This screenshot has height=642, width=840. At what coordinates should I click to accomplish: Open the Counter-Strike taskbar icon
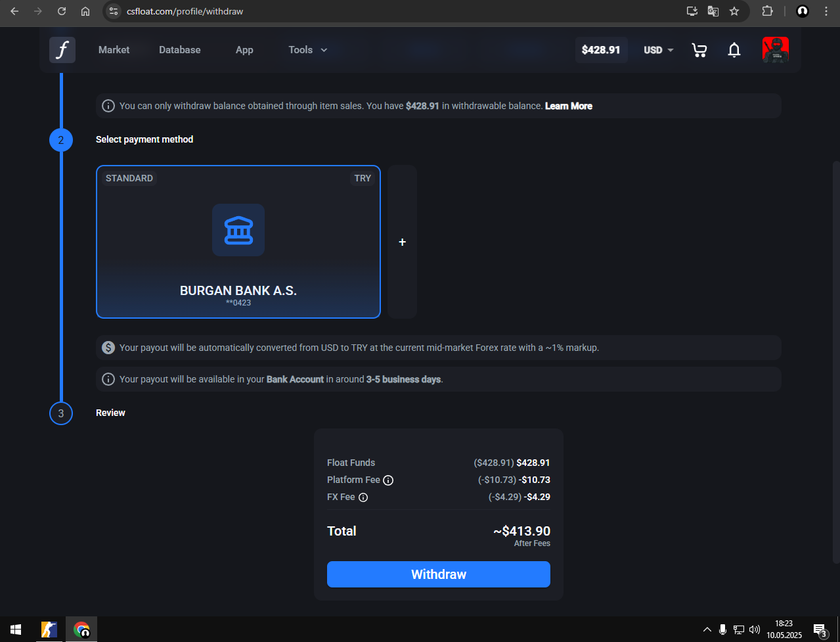click(x=49, y=630)
